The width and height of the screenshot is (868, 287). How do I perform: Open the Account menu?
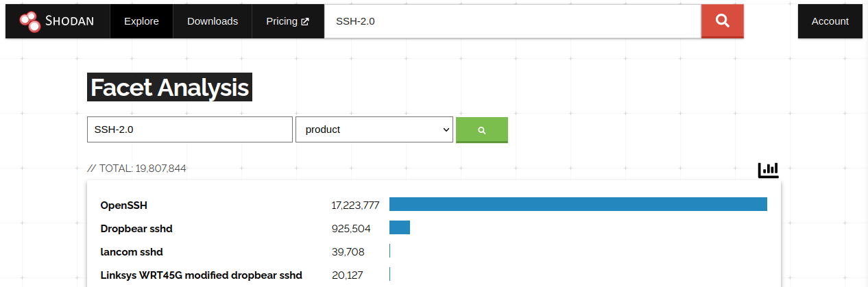(830, 21)
